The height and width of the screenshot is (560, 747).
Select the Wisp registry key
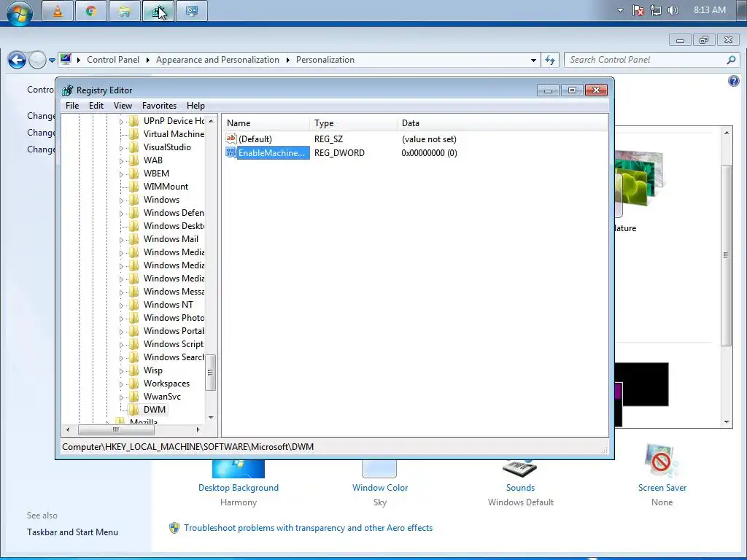pyautogui.click(x=153, y=370)
